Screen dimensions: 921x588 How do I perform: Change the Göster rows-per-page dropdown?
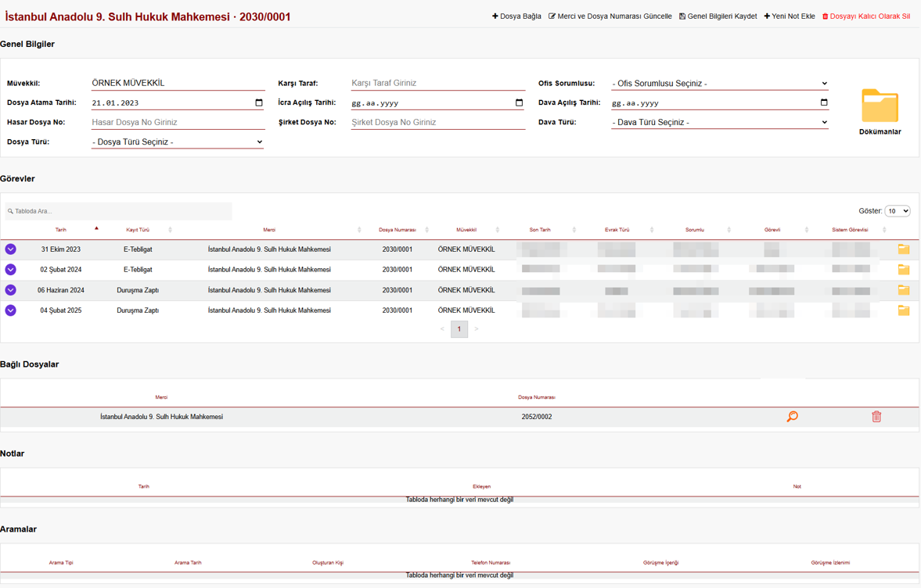[898, 210]
